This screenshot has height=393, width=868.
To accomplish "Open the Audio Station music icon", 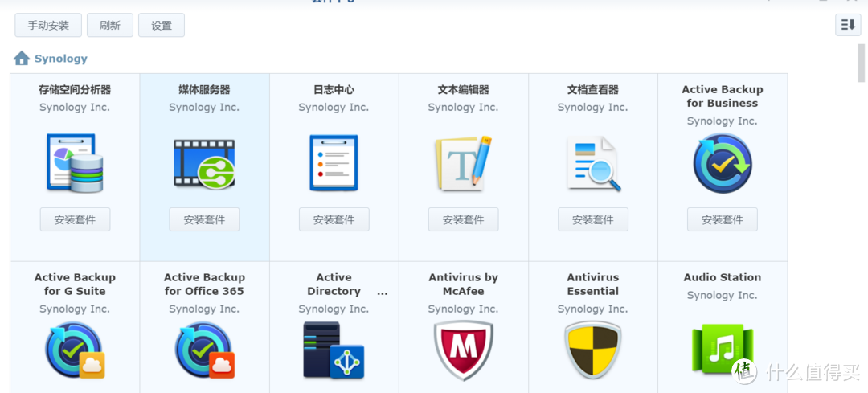I will pyautogui.click(x=723, y=350).
